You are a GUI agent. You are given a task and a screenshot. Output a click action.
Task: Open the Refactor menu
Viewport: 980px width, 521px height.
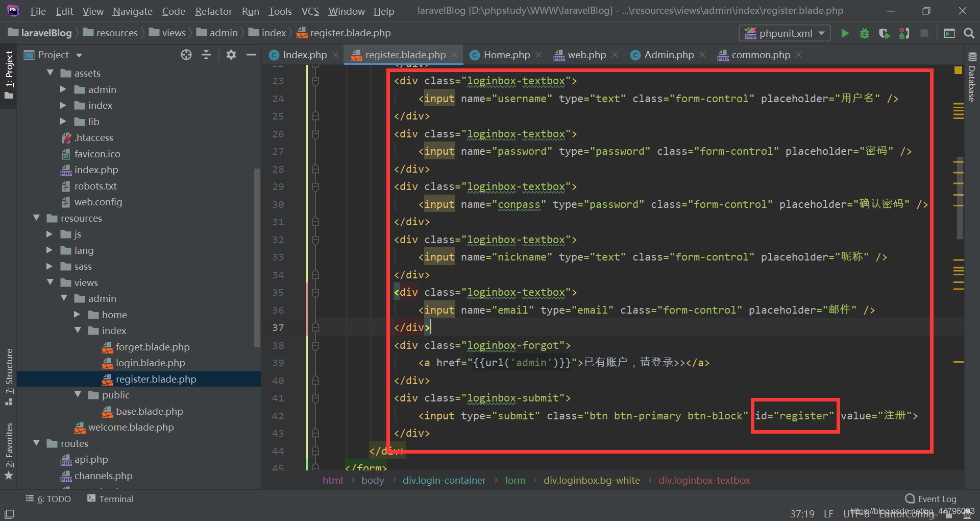click(x=213, y=11)
